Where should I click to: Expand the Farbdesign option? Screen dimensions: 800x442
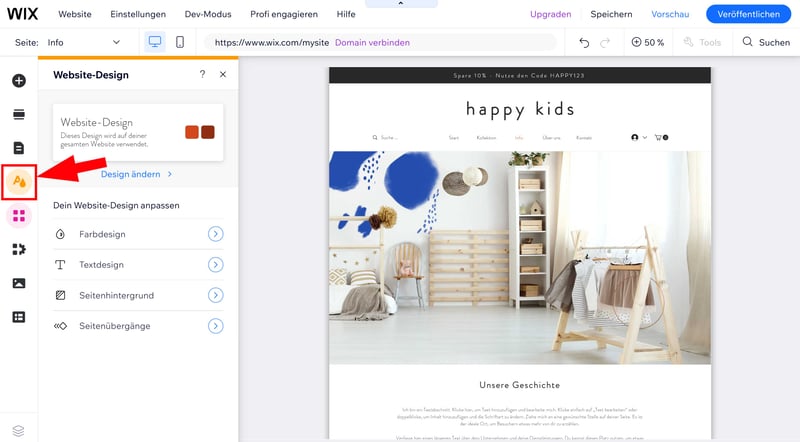[215, 234]
